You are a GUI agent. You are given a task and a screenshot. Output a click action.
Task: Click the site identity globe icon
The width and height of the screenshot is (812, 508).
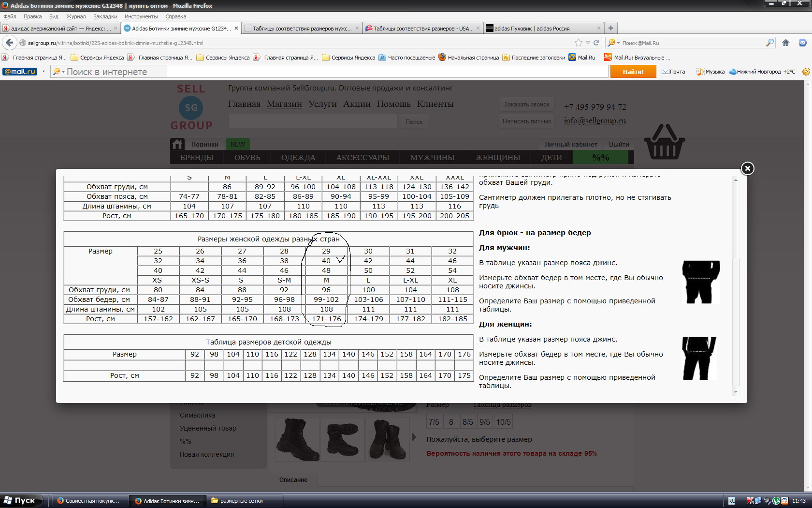click(x=23, y=43)
